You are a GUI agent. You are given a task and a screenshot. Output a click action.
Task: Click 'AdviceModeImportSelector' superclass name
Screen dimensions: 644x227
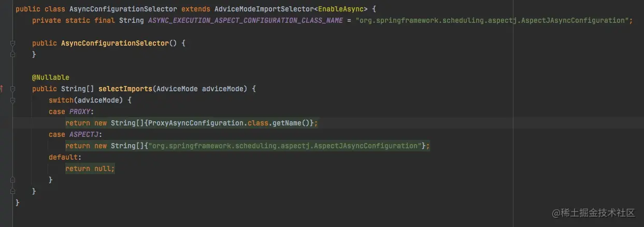coord(264,9)
